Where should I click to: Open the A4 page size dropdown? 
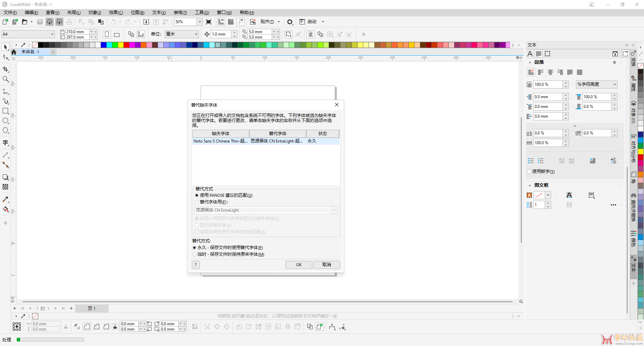[x=52, y=34]
